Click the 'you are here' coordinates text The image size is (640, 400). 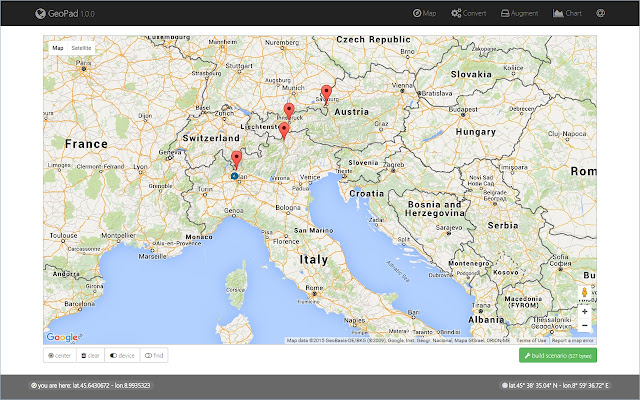click(90, 385)
